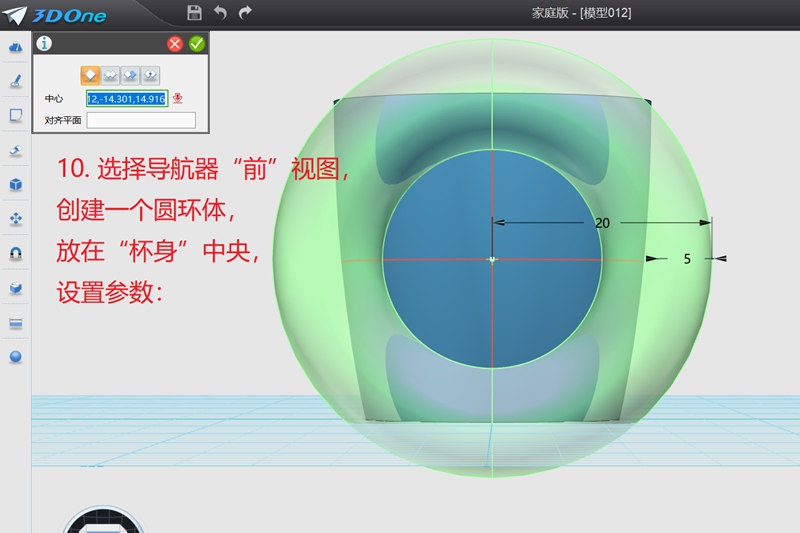Click the 20 radius dimension value

coord(603,223)
